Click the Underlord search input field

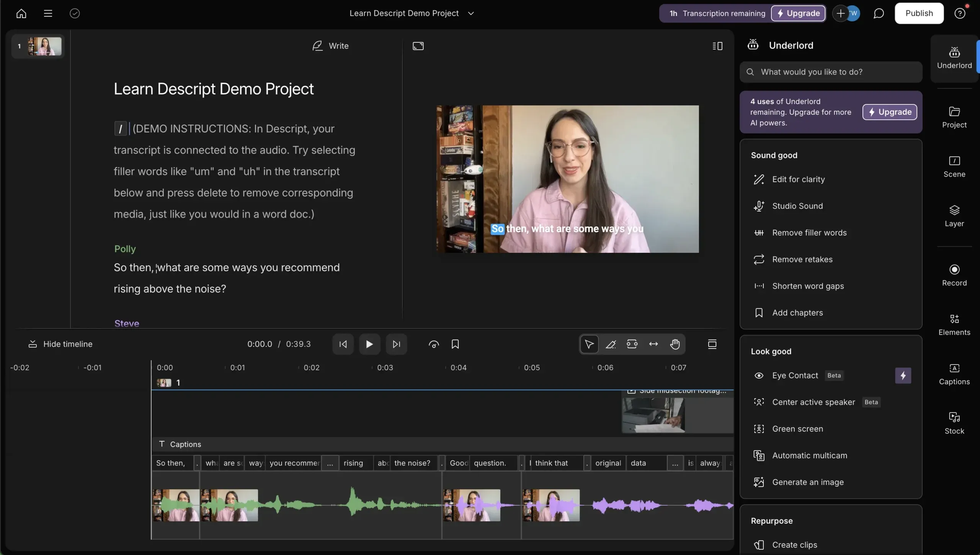pos(831,72)
